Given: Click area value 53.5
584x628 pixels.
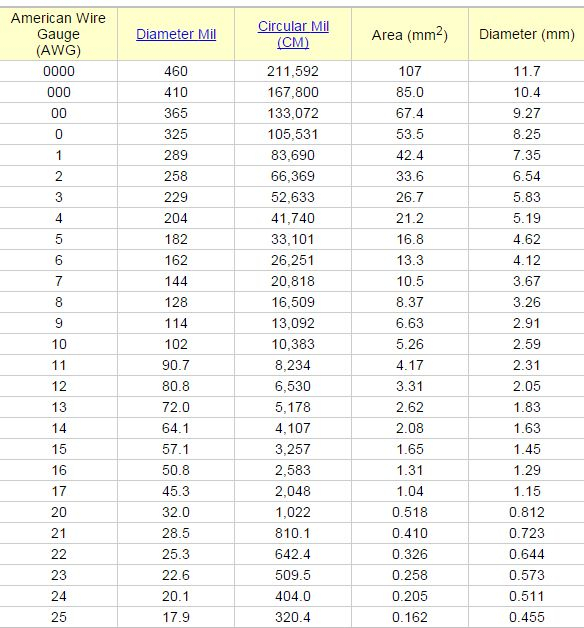Looking at the screenshot, I should (x=410, y=134).
